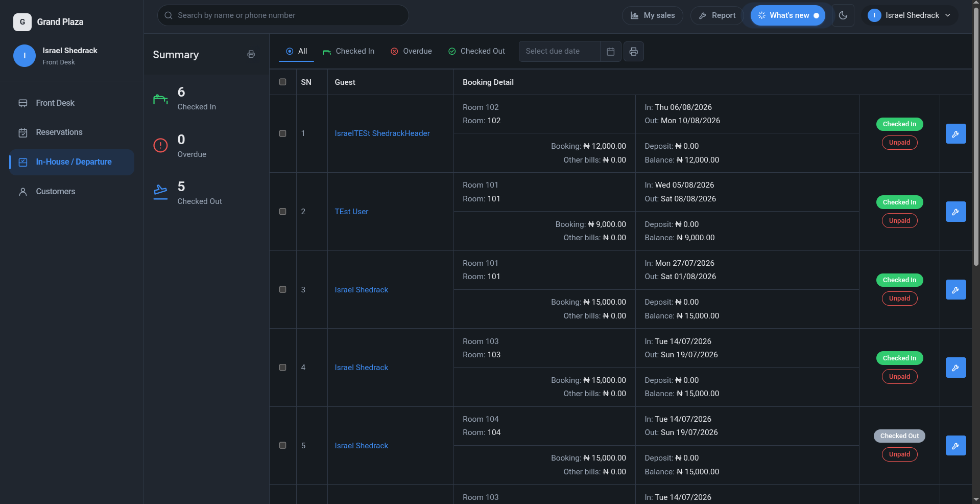The width and height of the screenshot is (980, 504).
Task: Click the wrench action for row 4
Action: (955, 368)
